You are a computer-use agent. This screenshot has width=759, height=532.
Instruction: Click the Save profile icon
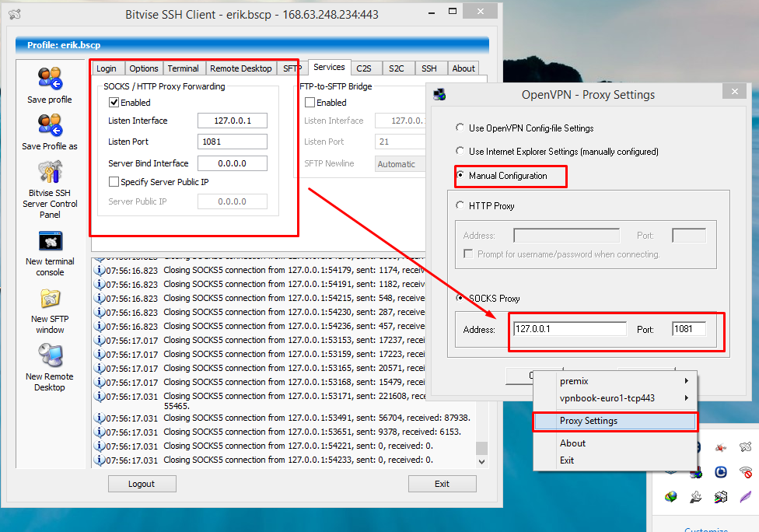coord(50,79)
